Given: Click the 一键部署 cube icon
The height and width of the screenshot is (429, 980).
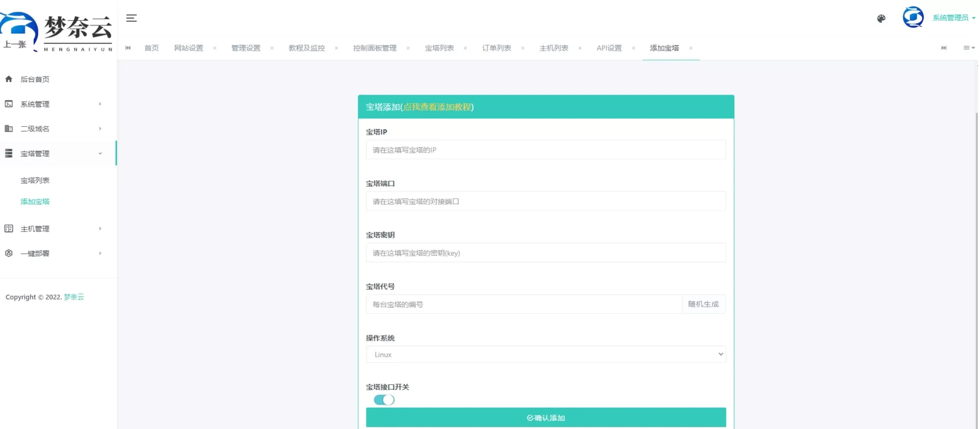Looking at the screenshot, I should pyautogui.click(x=9, y=253).
